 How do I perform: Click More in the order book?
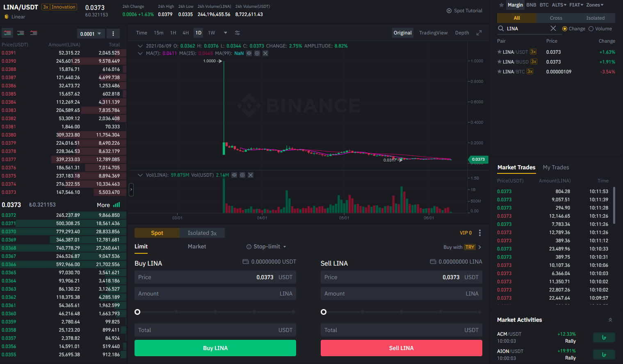pyautogui.click(x=103, y=205)
